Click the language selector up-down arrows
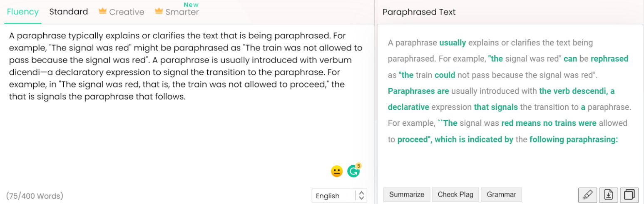 (361, 196)
